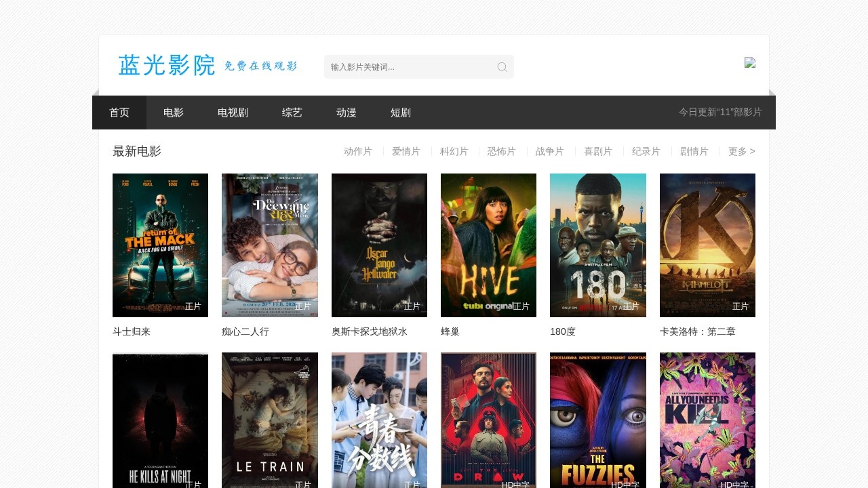The height and width of the screenshot is (488, 868).
Task: Click the 蓝光影院 site logo
Action: click(208, 65)
